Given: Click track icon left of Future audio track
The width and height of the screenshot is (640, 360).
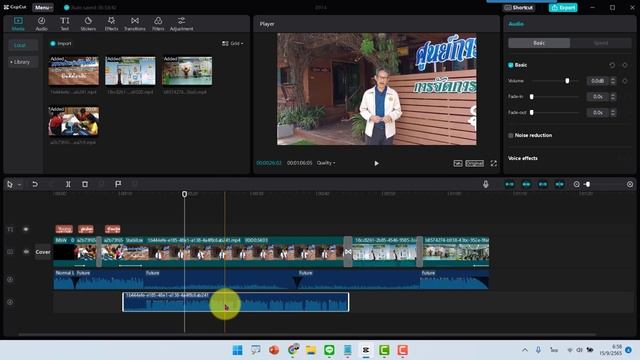Looking at the screenshot, I should tap(10, 280).
